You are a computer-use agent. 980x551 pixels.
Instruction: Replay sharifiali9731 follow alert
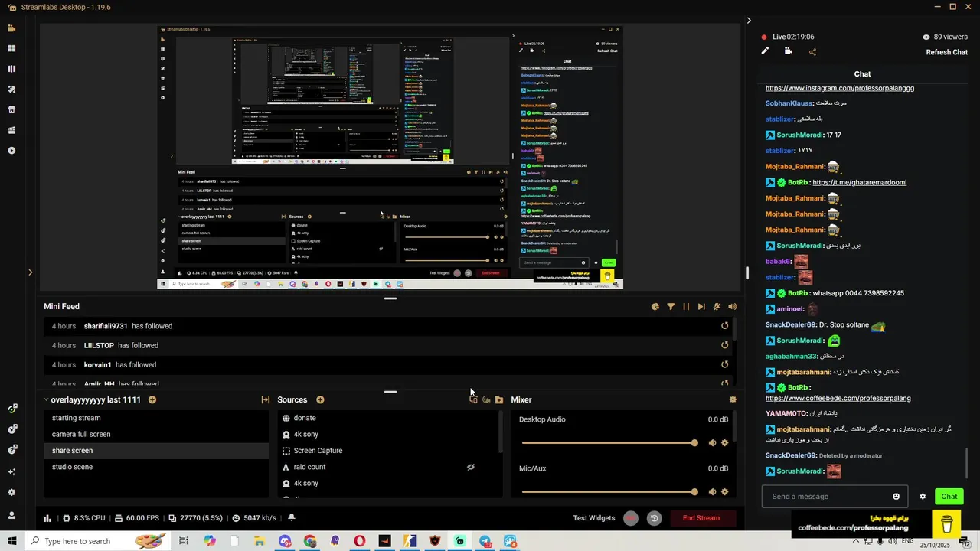[724, 326]
